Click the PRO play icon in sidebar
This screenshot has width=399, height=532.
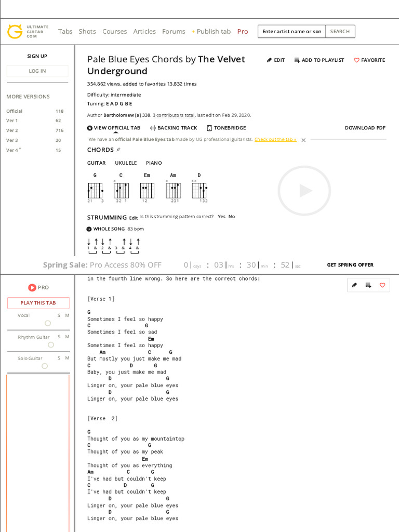[32, 288]
